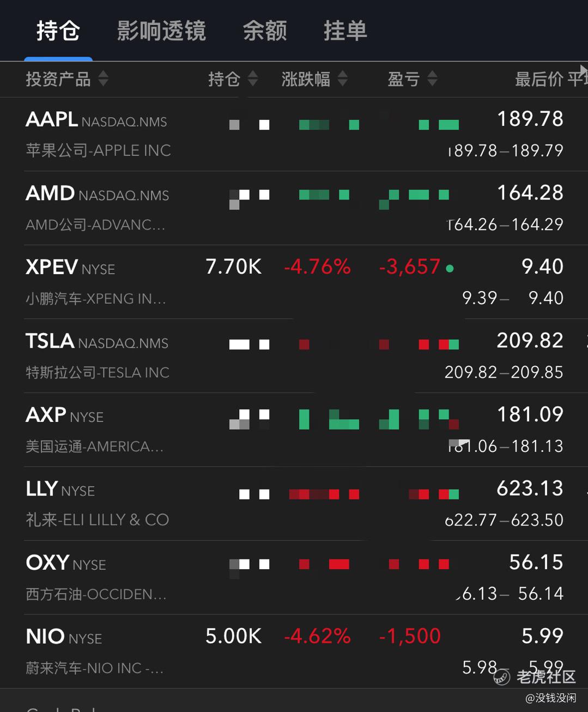Open the AMD position row
Viewport: 588px width, 712px height.
294,208
